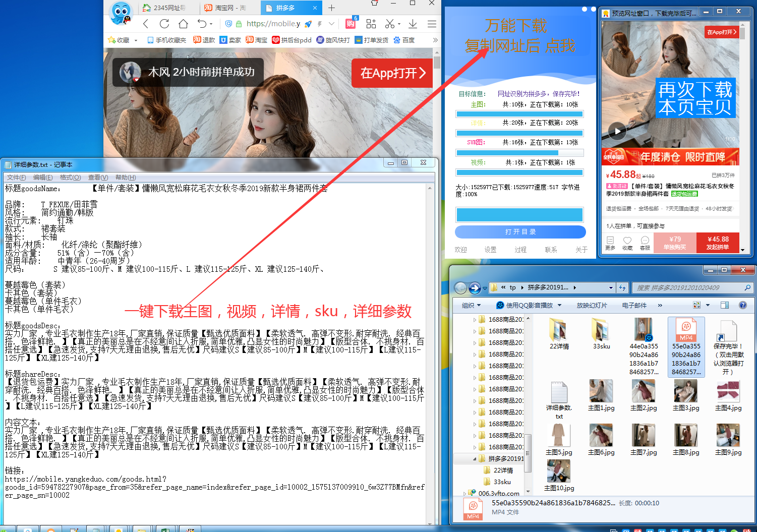Click 在App打开 button on browser page
Image resolution: width=757 pixels, height=532 pixels.
click(x=393, y=73)
